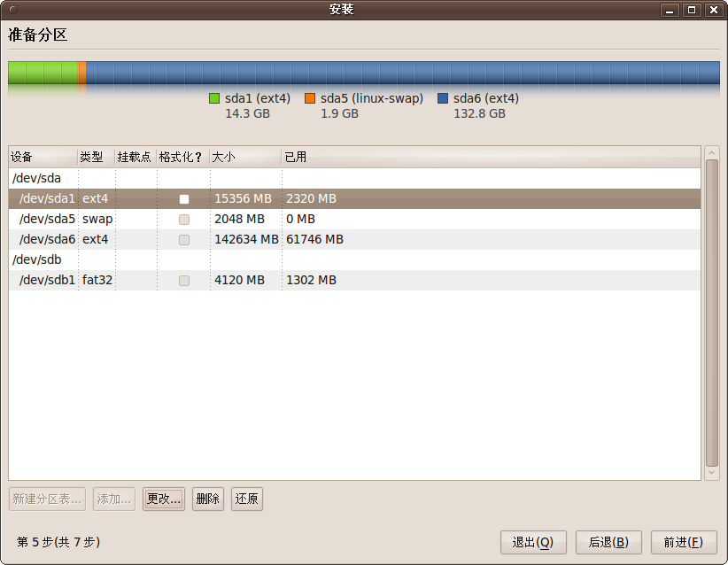Maximize the 安装 window
This screenshot has width=728, height=565.
click(x=692, y=10)
